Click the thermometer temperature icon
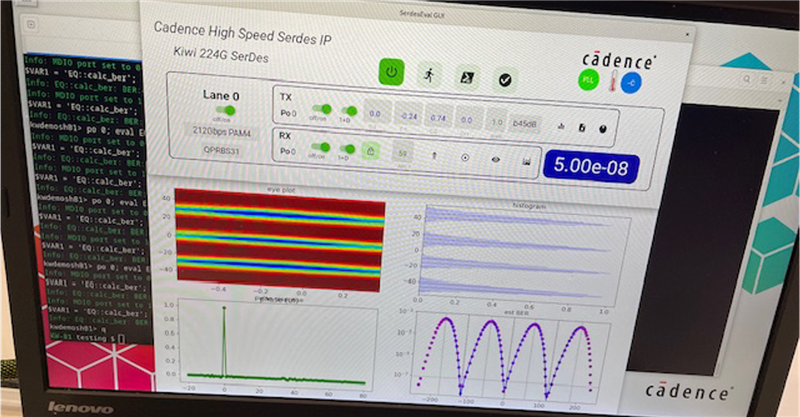 [x=609, y=83]
